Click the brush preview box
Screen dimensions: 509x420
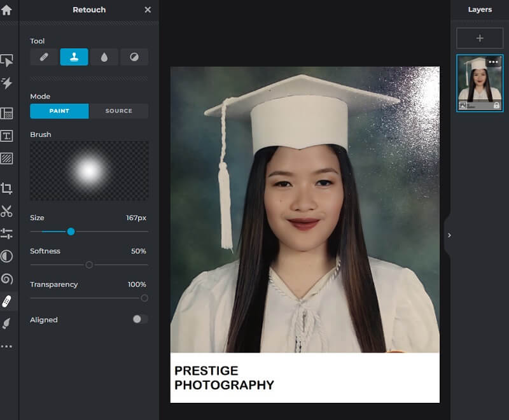pyautogui.click(x=89, y=171)
